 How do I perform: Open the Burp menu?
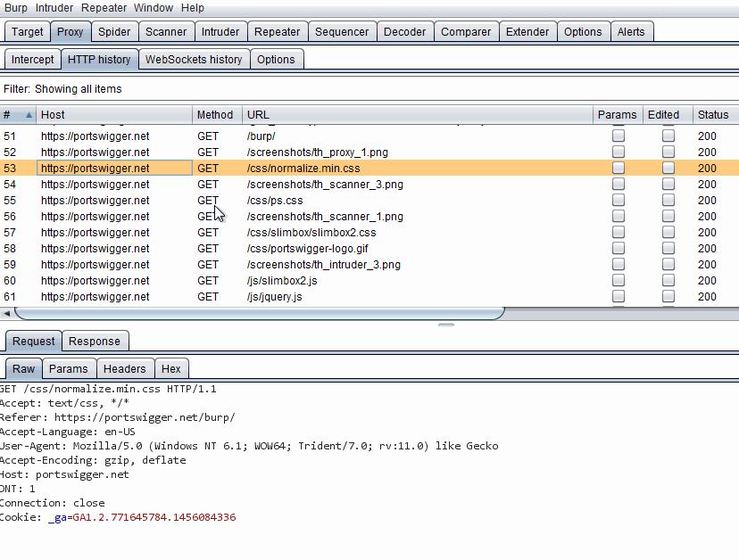coord(16,8)
